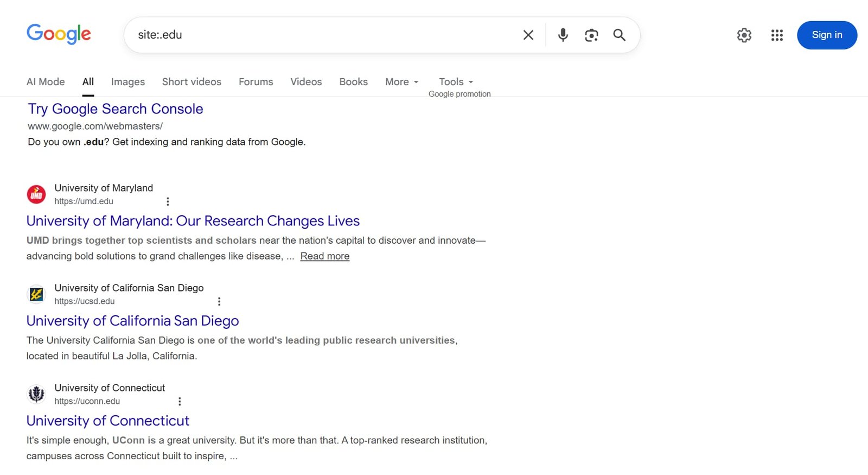The height and width of the screenshot is (475, 868).
Task: Click the magnifying glass search button
Action: coord(620,35)
